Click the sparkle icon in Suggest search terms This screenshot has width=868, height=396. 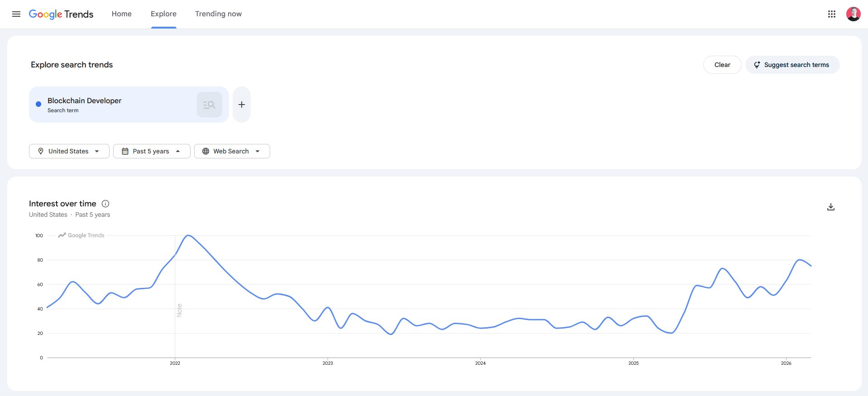tap(757, 65)
